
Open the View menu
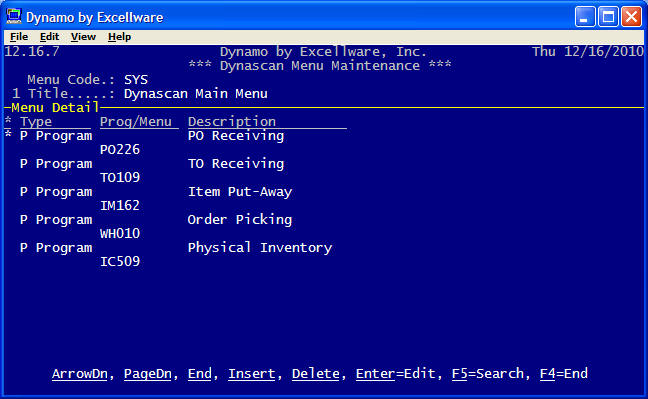(x=83, y=37)
